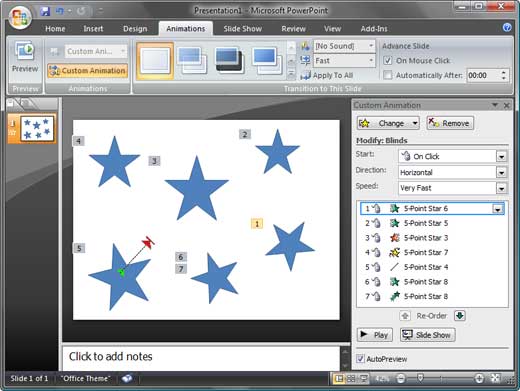Switch to the Insert tab

pyautogui.click(x=93, y=29)
